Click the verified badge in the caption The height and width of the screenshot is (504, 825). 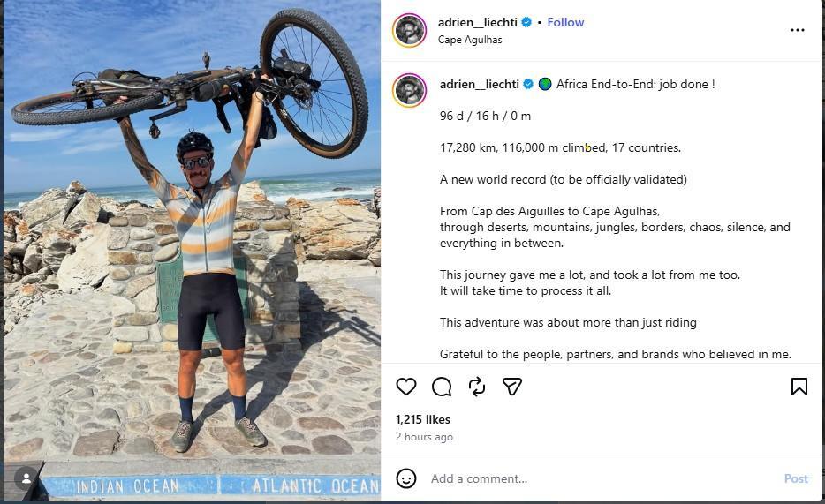coord(528,84)
